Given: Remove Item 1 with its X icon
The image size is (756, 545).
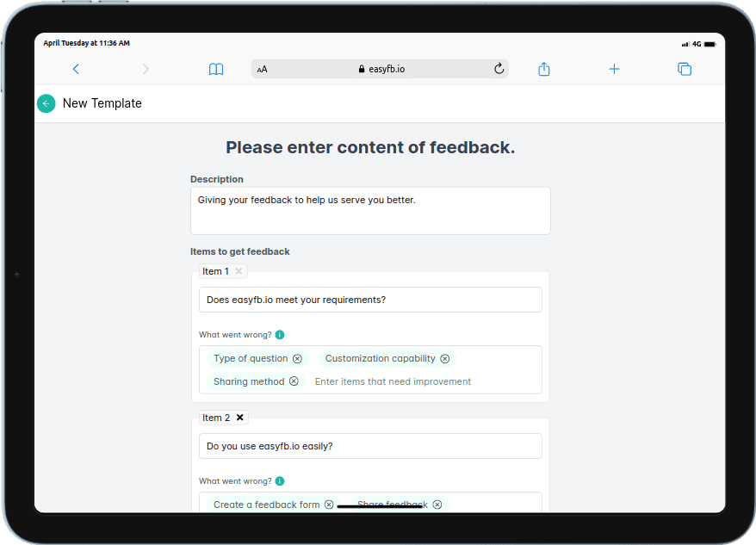Looking at the screenshot, I should 239,271.
